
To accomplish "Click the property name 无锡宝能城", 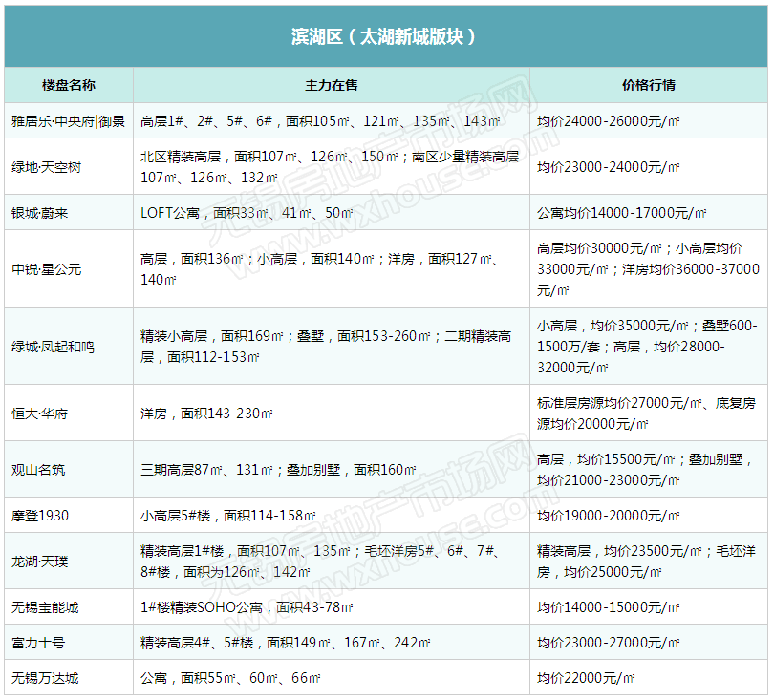I will coord(45,606).
